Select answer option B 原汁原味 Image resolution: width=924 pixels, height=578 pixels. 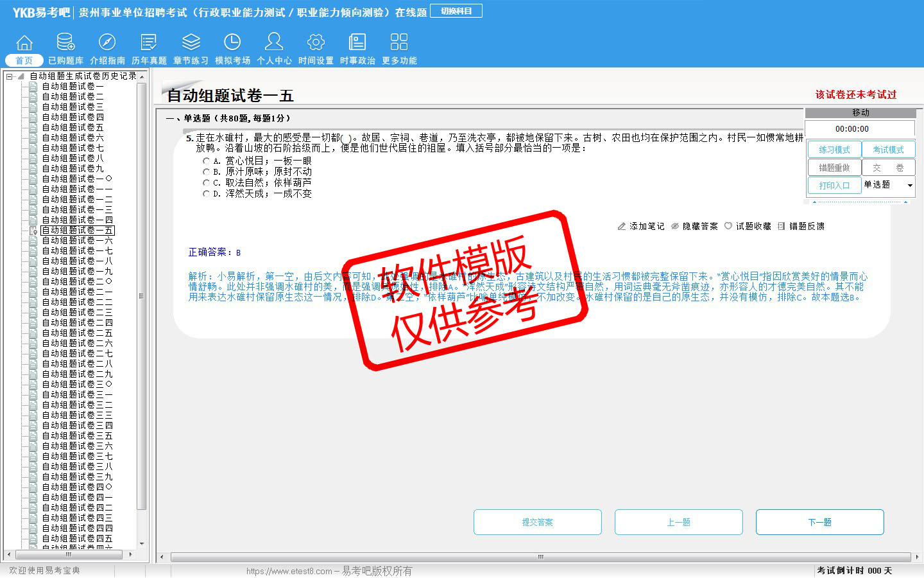point(206,172)
